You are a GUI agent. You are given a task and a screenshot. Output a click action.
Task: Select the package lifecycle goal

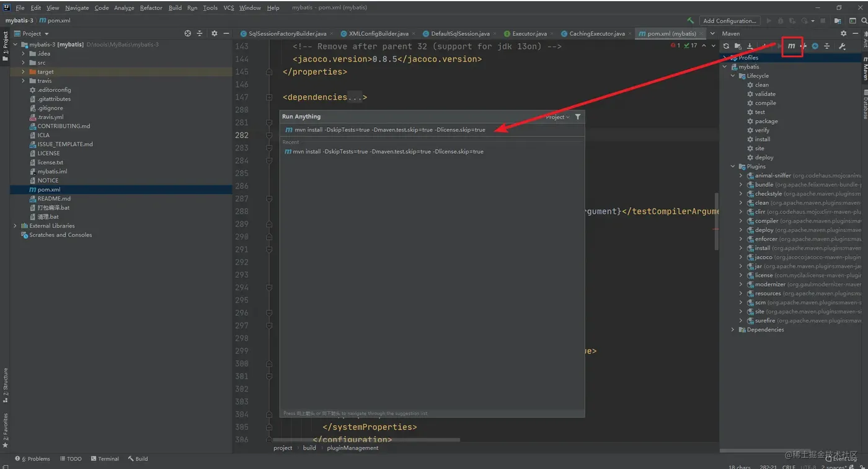tap(766, 121)
